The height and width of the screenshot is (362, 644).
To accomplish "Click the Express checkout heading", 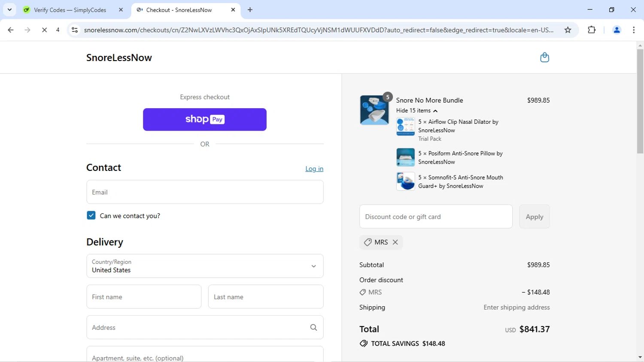I will pos(205,97).
